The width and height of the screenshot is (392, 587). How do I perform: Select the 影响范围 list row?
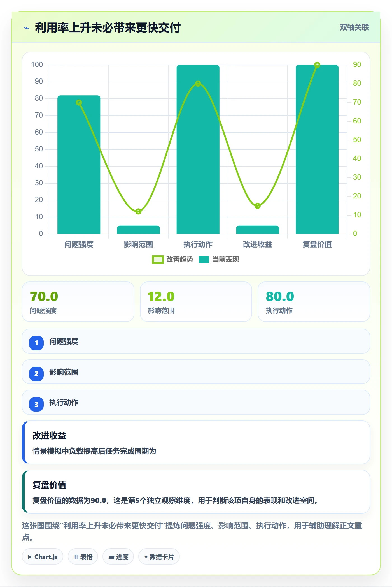196,372
